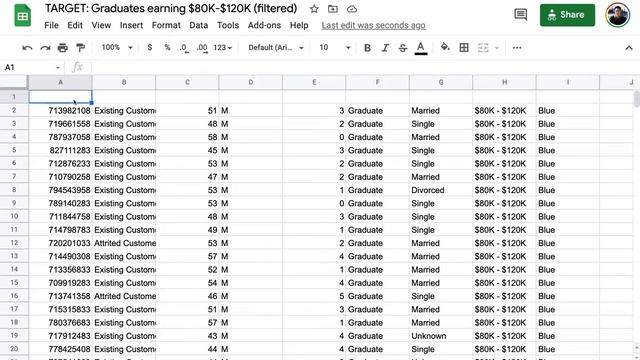Open the Format menu
Screen dimensions: 640x360
166,25
